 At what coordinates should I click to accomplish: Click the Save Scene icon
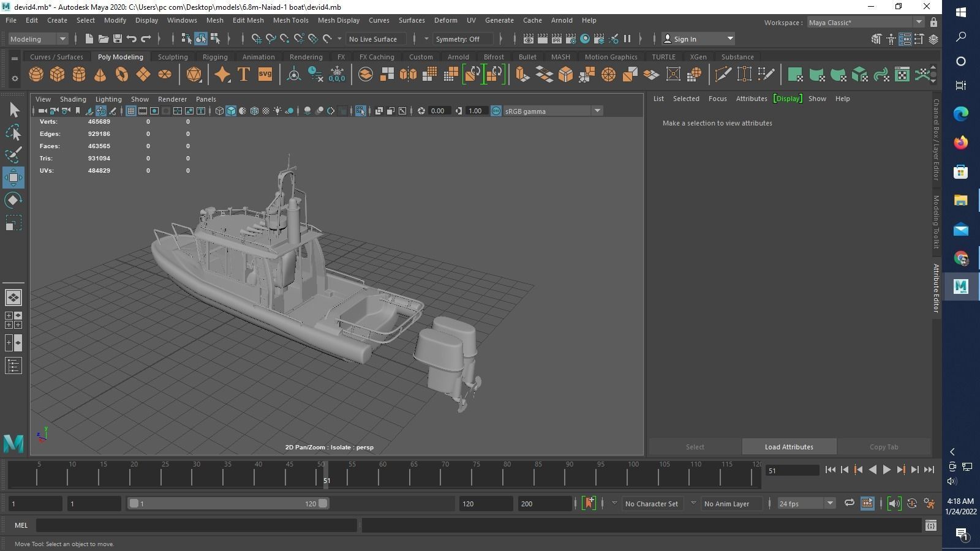pos(117,39)
